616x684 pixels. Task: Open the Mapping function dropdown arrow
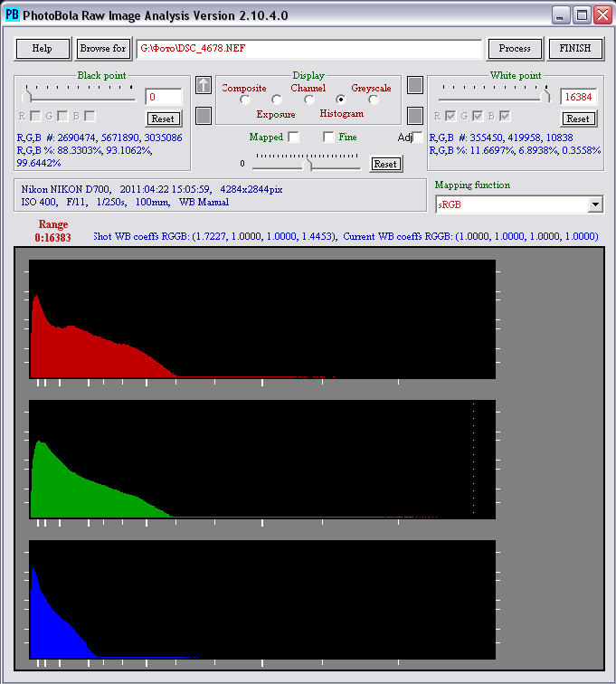[x=595, y=204]
